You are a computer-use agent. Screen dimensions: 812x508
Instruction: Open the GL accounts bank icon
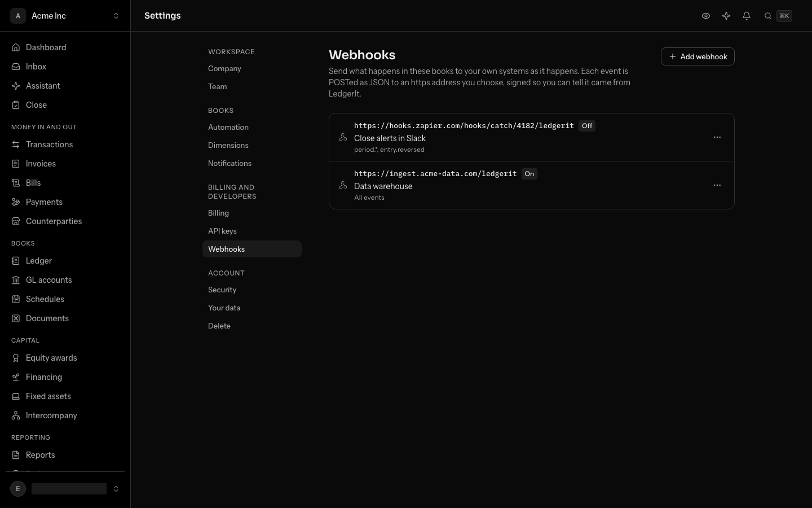pos(16,280)
